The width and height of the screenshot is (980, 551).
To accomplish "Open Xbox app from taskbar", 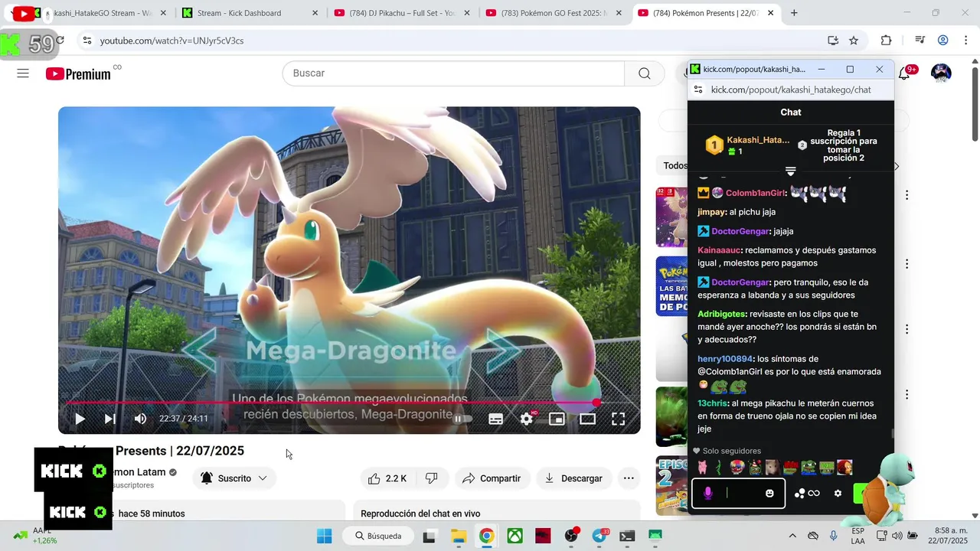I will [x=514, y=536].
